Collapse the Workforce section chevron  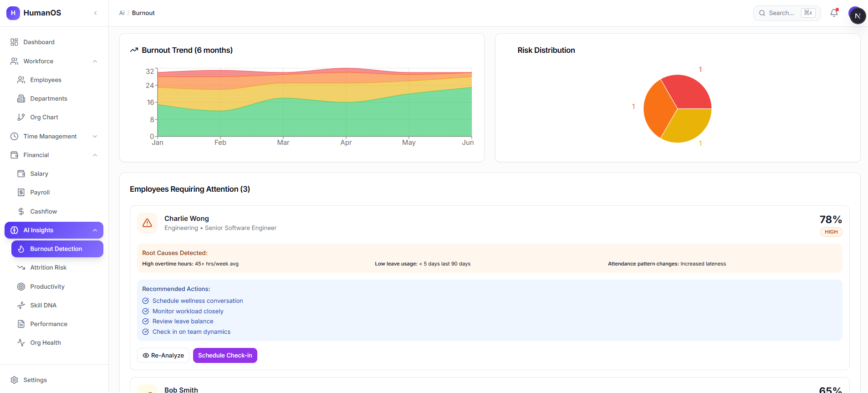tap(95, 61)
